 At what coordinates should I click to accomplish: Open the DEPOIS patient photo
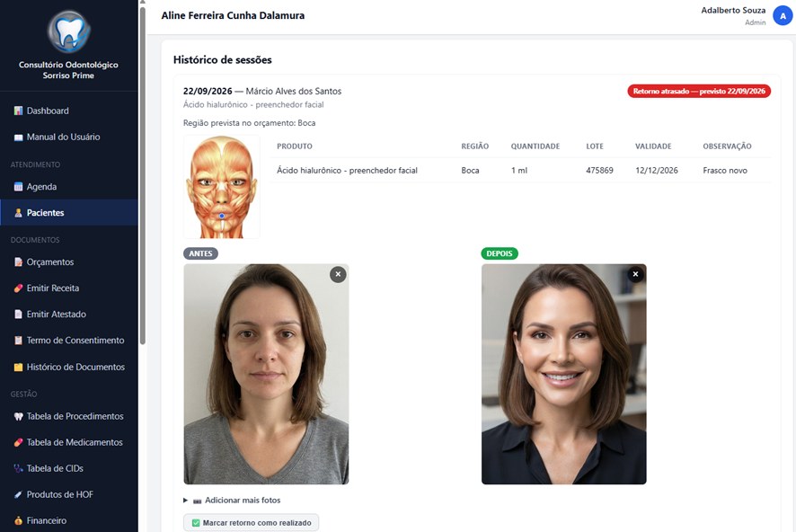point(564,374)
